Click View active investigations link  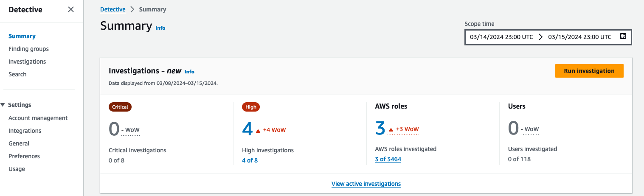pos(366,184)
